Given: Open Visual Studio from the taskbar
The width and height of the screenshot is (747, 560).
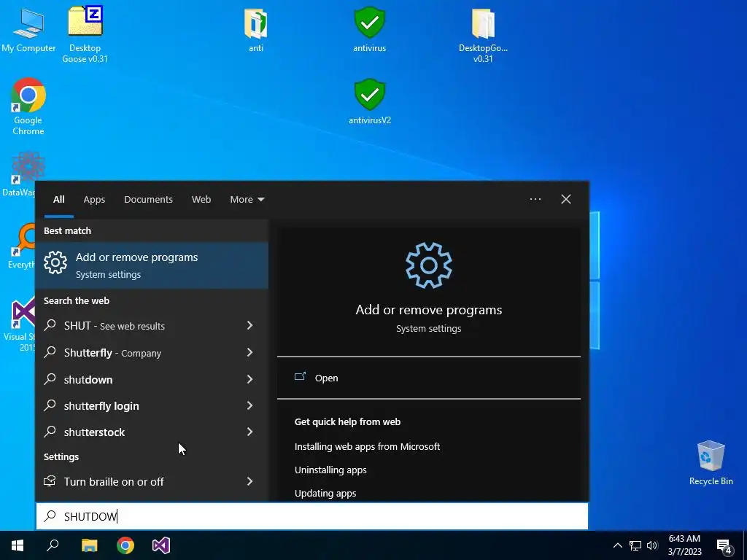Looking at the screenshot, I should 161,545.
